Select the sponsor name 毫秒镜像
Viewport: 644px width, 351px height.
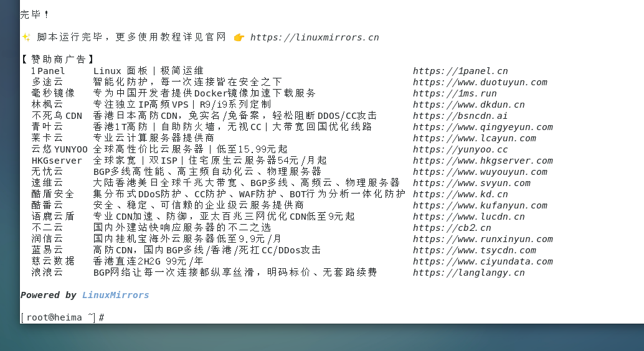(53, 93)
